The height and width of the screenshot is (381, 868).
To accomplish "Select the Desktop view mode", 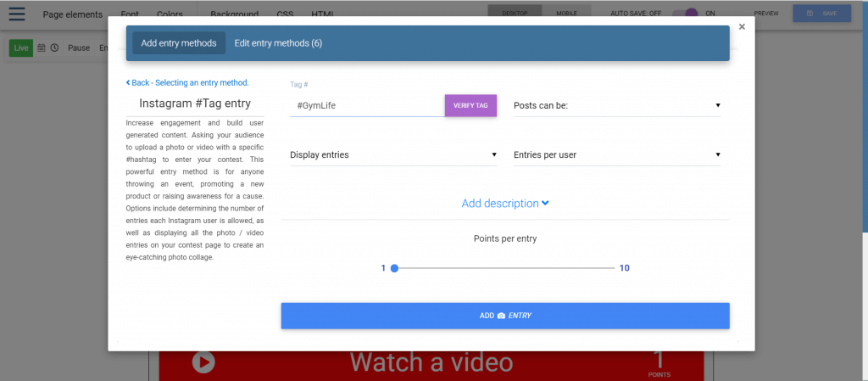I will [x=515, y=14].
